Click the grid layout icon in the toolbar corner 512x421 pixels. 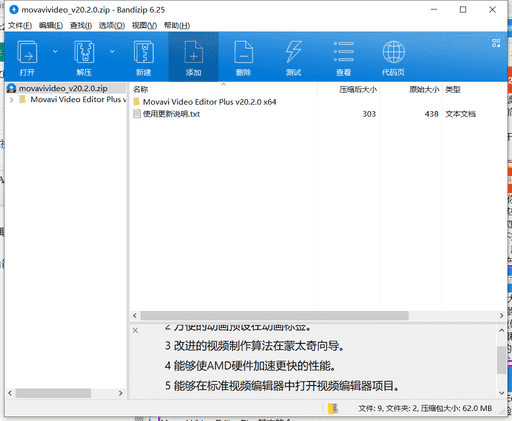point(496,43)
